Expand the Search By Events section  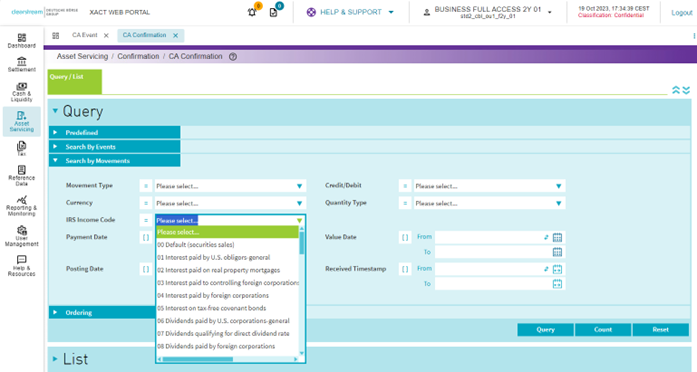pyautogui.click(x=115, y=147)
